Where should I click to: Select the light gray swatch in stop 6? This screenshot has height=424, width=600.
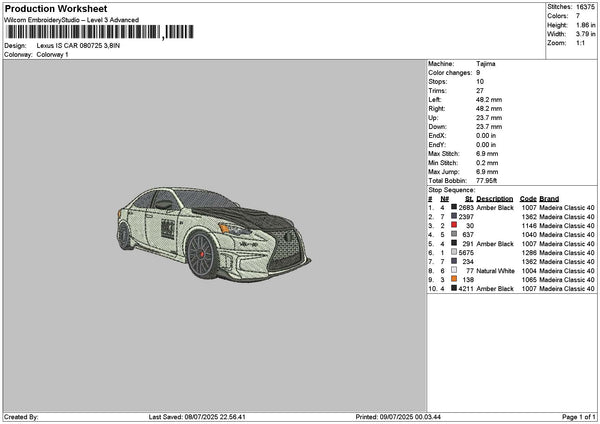pos(456,252)
